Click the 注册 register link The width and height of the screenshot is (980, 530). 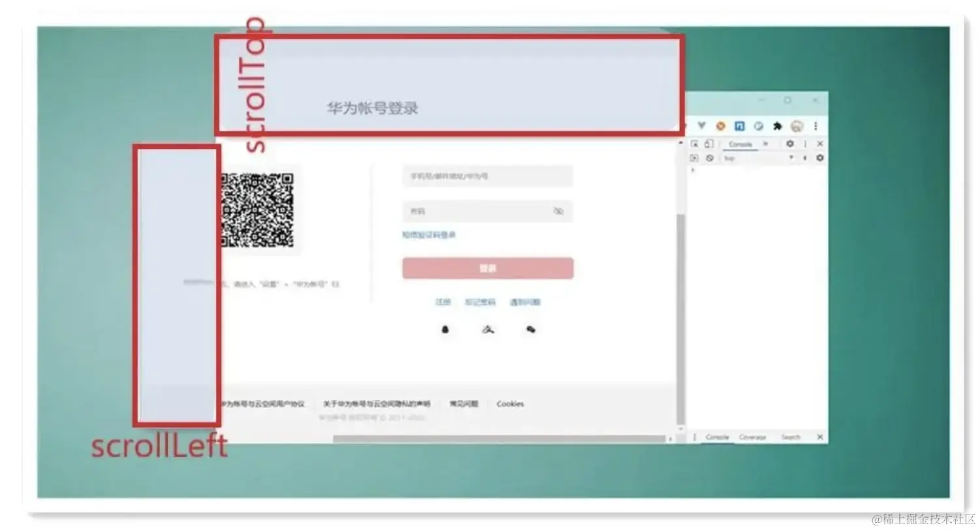pyautogui.click(x=443, y=302)
